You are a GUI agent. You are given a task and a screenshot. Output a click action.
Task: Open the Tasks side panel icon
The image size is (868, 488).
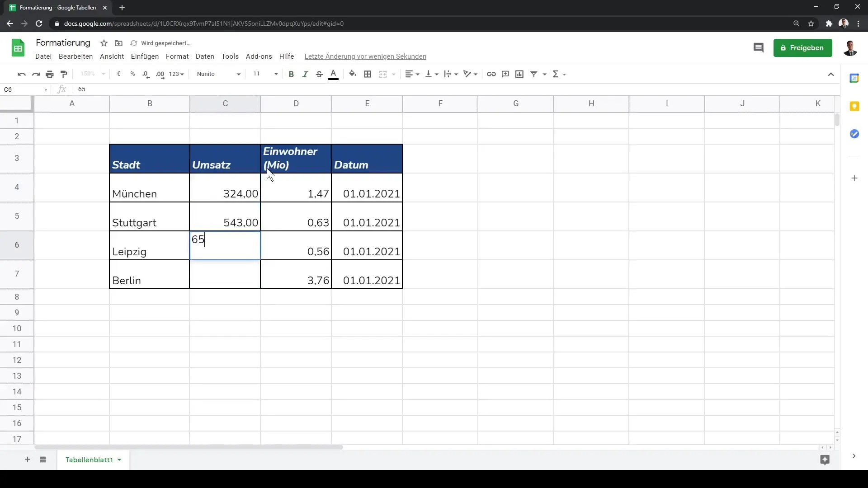pyautogui.click(x=854, y=134)
